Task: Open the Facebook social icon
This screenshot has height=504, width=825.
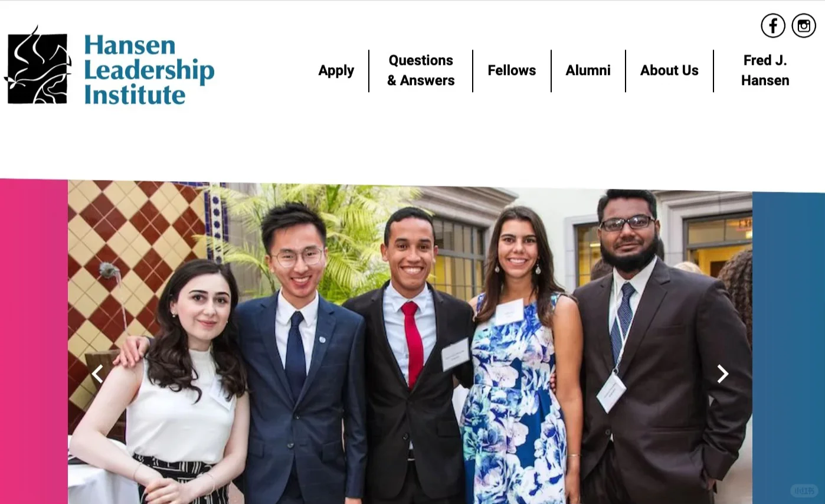Action: click(772, 25)
